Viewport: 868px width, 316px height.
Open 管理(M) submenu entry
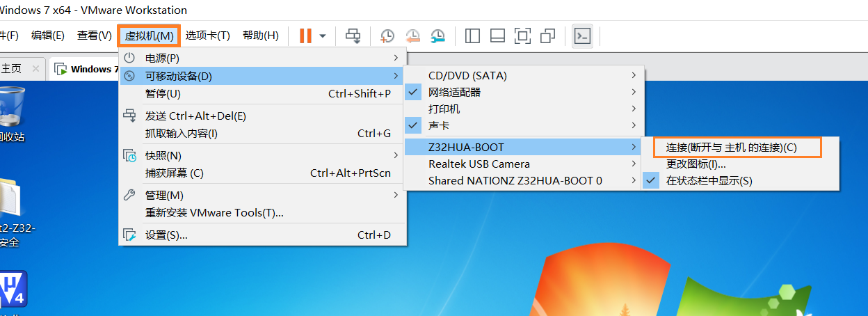pos(262,196)
